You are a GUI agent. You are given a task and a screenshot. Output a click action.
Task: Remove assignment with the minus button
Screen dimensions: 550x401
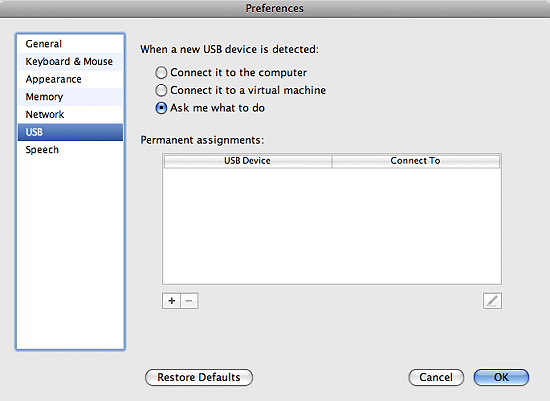tap(189, 301)
